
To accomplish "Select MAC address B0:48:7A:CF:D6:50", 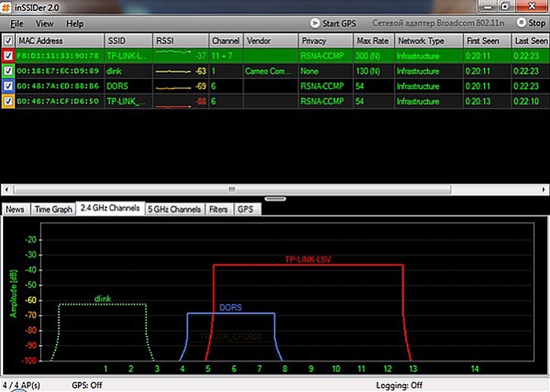I will [58, 101].
